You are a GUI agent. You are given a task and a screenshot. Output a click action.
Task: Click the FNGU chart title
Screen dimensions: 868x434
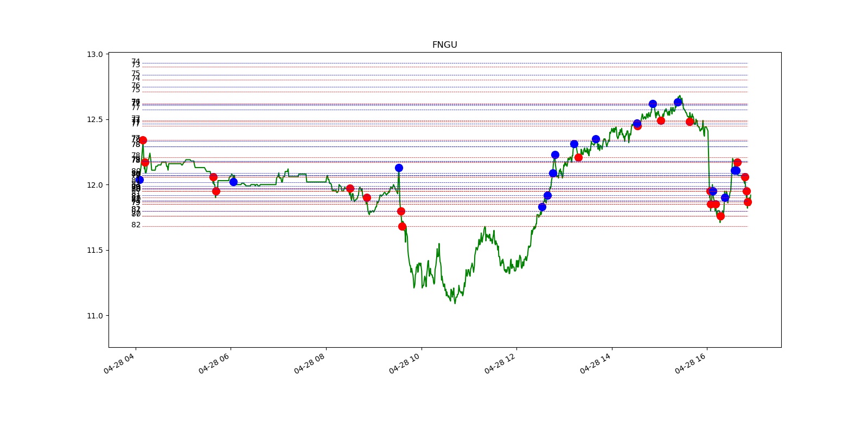(444, 45)
